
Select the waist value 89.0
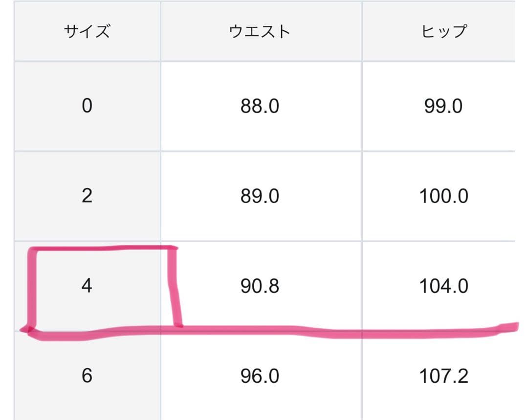260,196
